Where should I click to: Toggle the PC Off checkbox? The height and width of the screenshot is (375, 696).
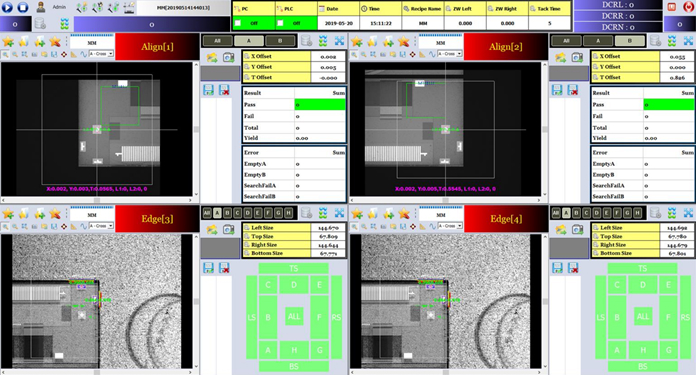click(237, 23)
